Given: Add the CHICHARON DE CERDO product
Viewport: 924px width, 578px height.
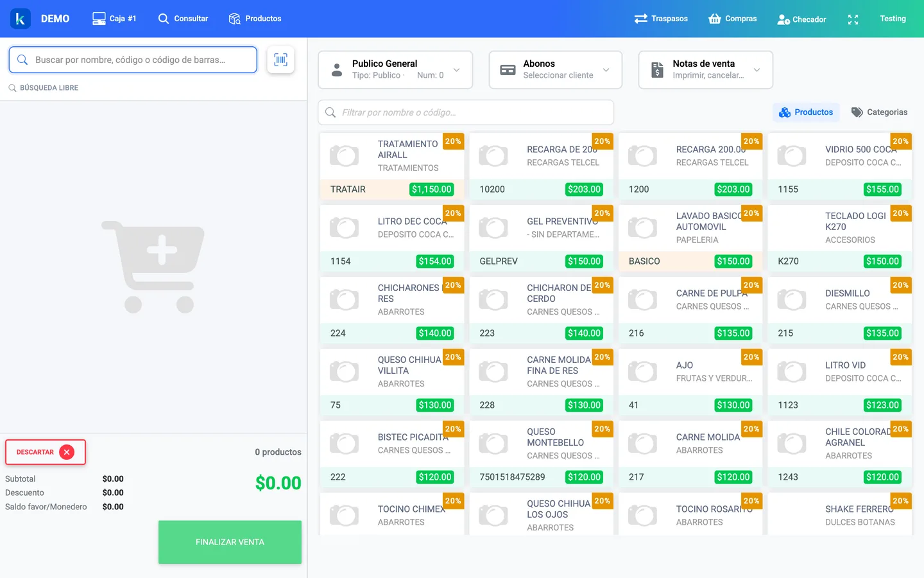Looking at the screenshot, I should click(x=541, y=310).
